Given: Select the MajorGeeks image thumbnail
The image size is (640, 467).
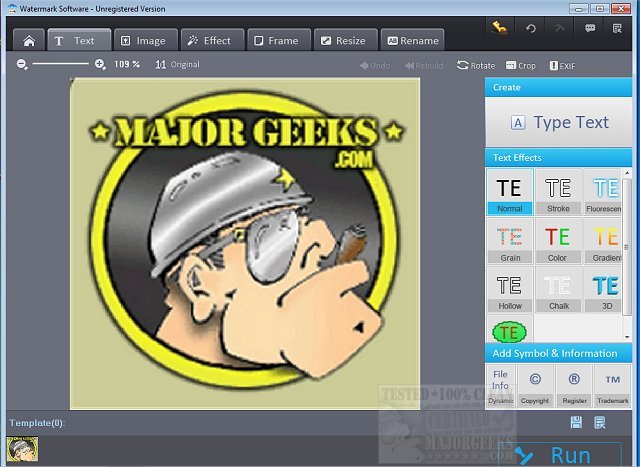Looking at the screenshot, I should 22,449.
